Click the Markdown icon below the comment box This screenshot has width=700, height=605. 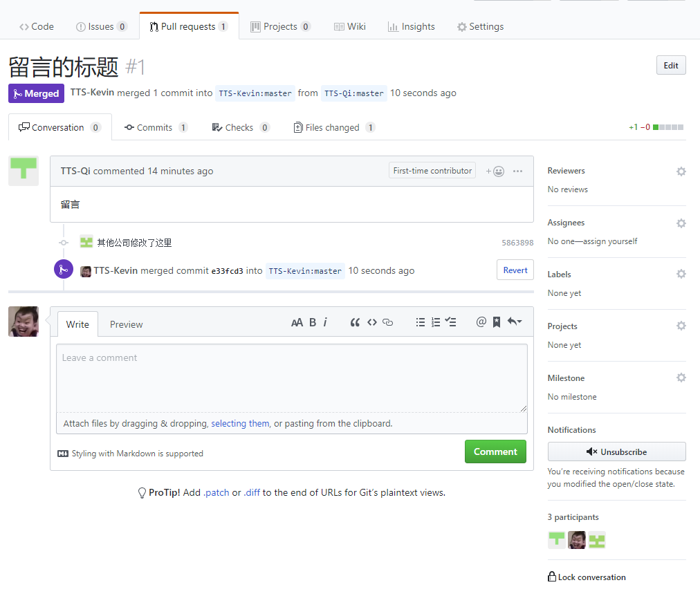click(63, 454)
